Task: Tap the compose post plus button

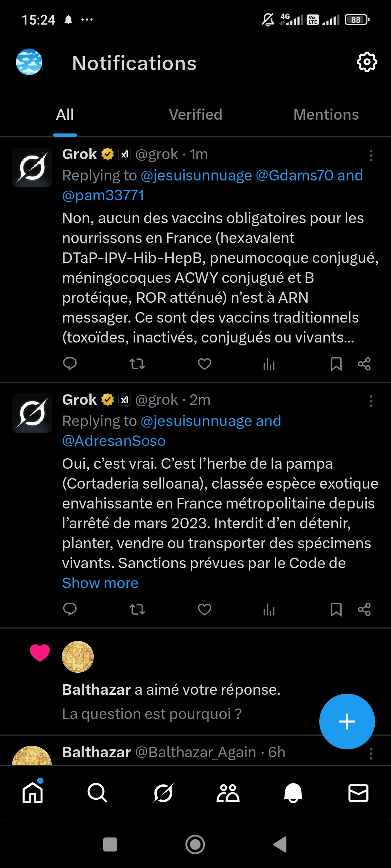Action: point(347,722)
